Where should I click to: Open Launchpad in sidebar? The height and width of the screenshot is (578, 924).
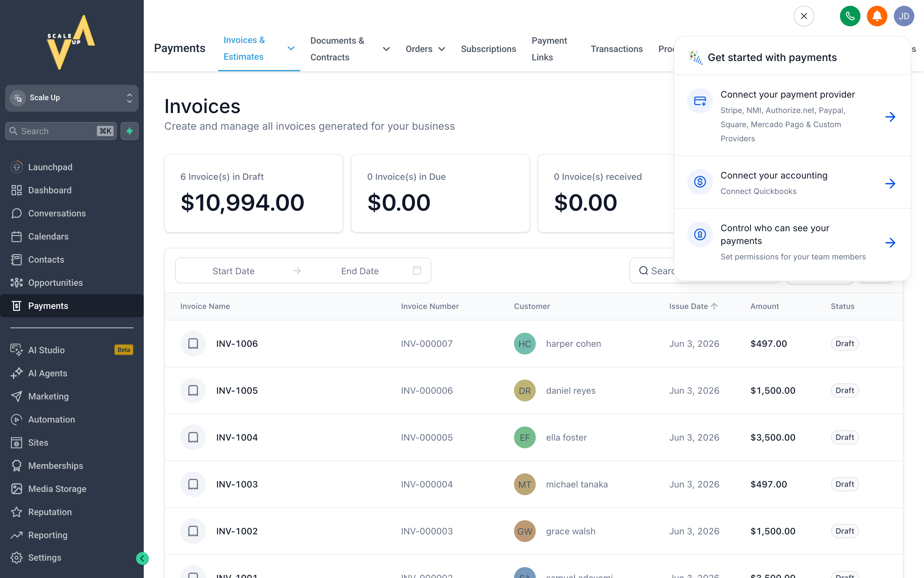[72, 167]
